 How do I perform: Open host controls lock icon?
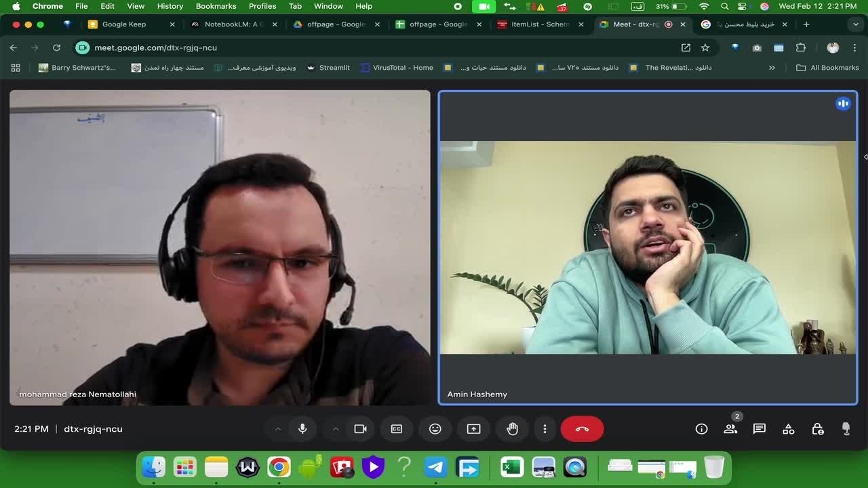(x=817, y=429)
